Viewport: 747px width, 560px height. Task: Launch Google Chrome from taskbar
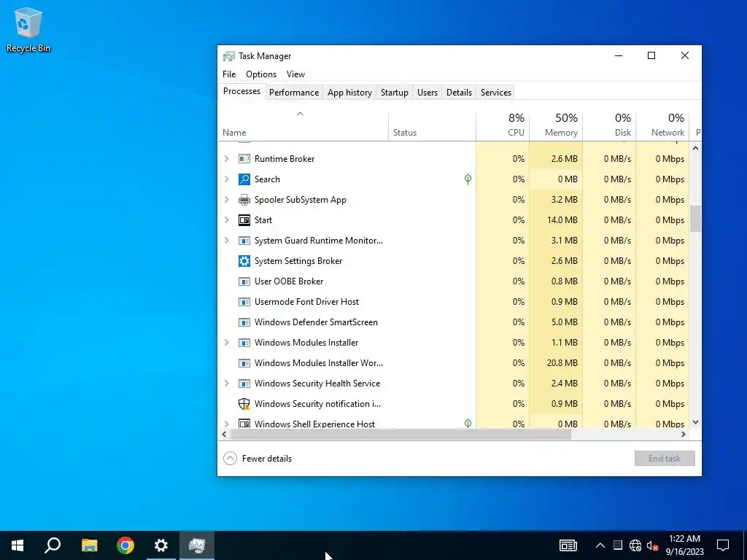tap(125, 545)
